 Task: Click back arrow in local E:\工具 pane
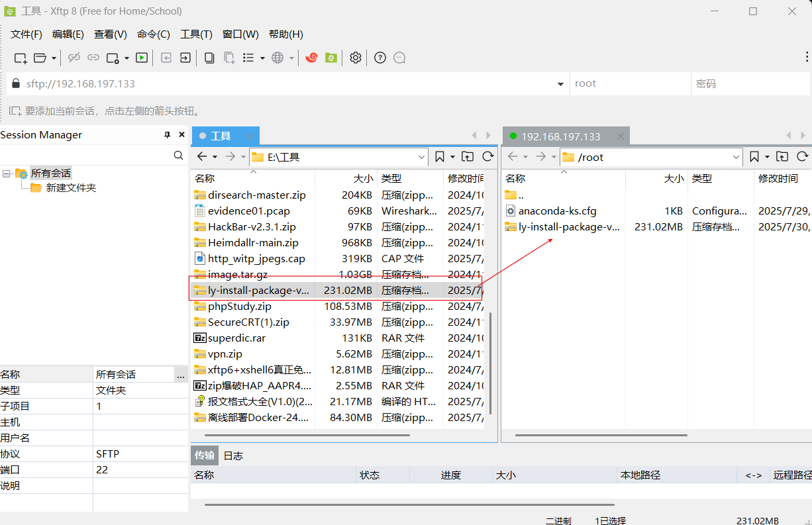(202, 157)
